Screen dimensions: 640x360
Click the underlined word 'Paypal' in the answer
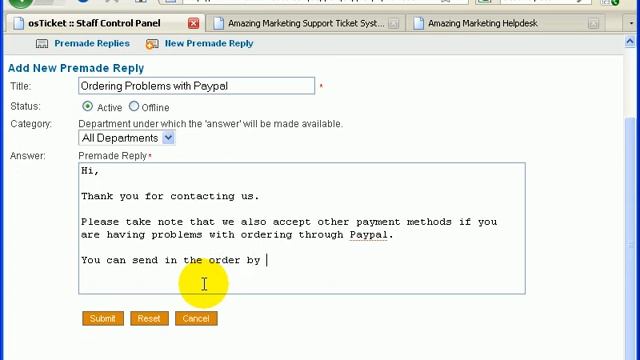click(368, 235)
